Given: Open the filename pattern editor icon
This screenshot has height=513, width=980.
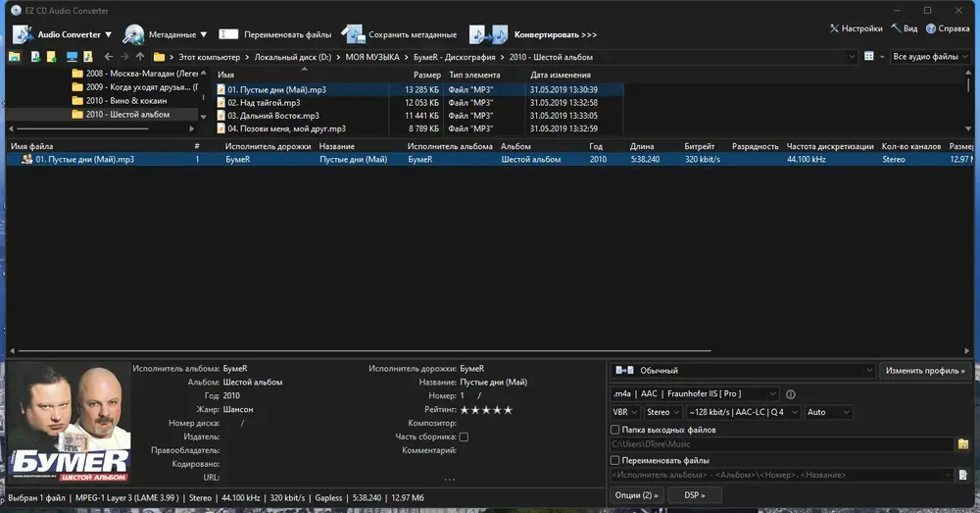Looking at the screenshot, I should coord(963,475).
